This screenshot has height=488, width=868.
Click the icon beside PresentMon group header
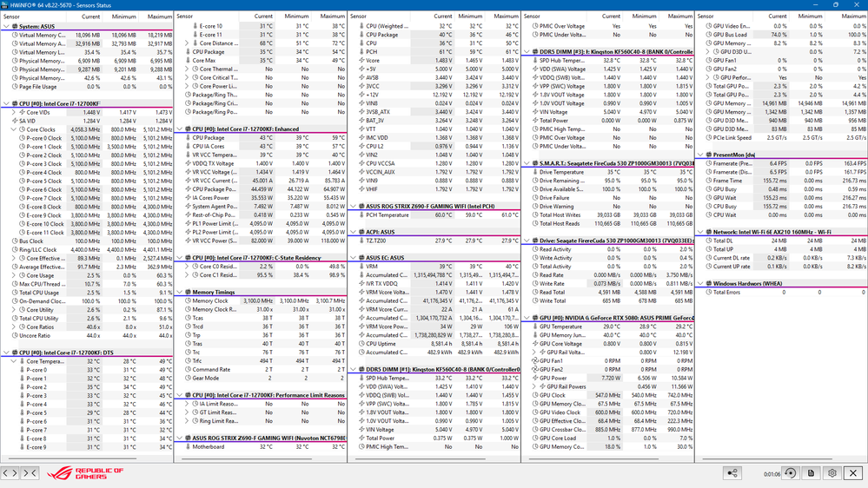(x=709, y=155)
